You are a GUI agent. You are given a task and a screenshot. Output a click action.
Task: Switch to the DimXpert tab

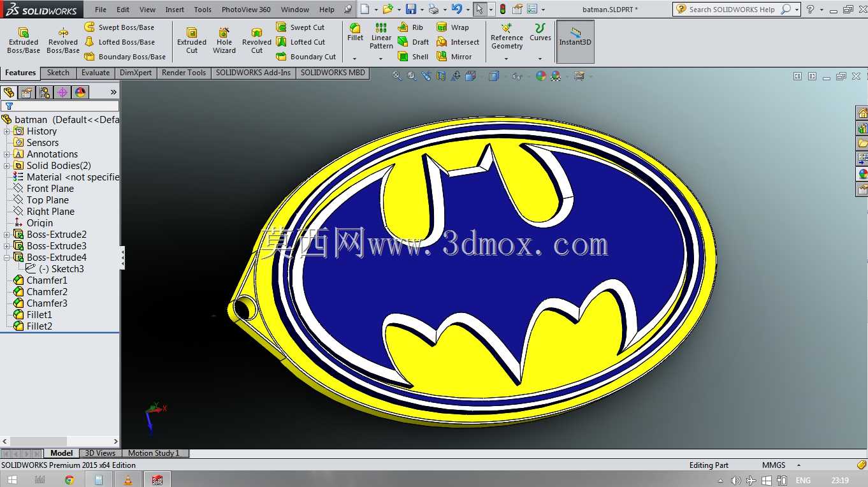pos(136,73)
